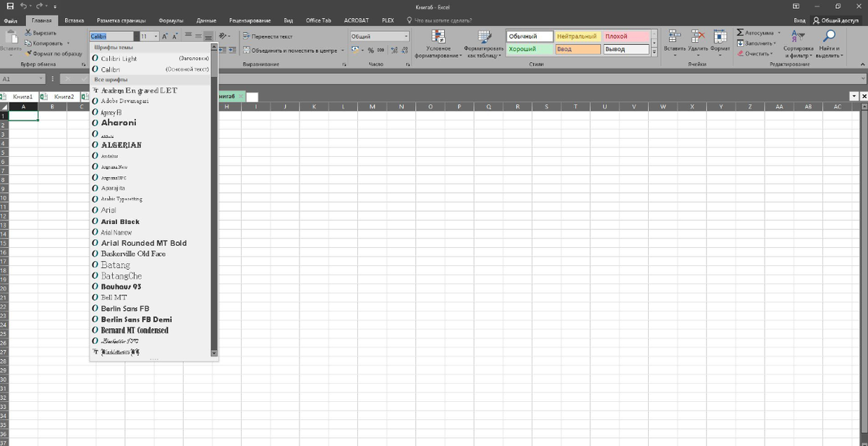
Task: Open the PLEX ribbon tab
Action: (388, 21)
